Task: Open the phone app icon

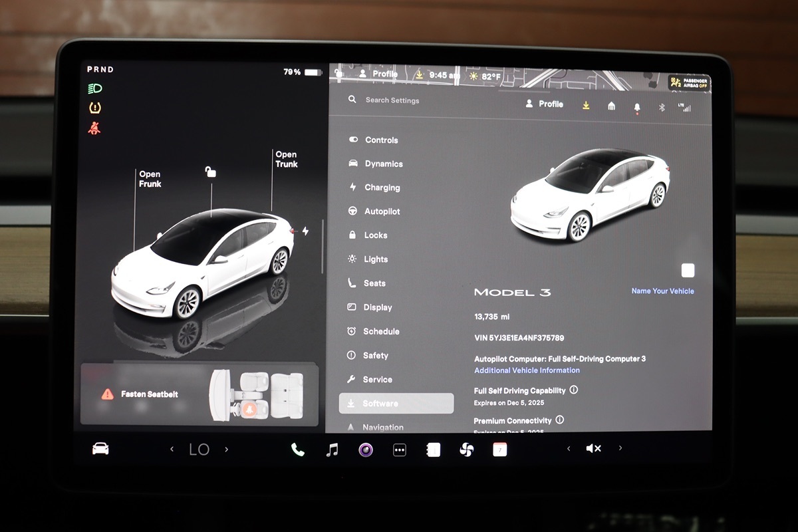Action: pos(297,450)
